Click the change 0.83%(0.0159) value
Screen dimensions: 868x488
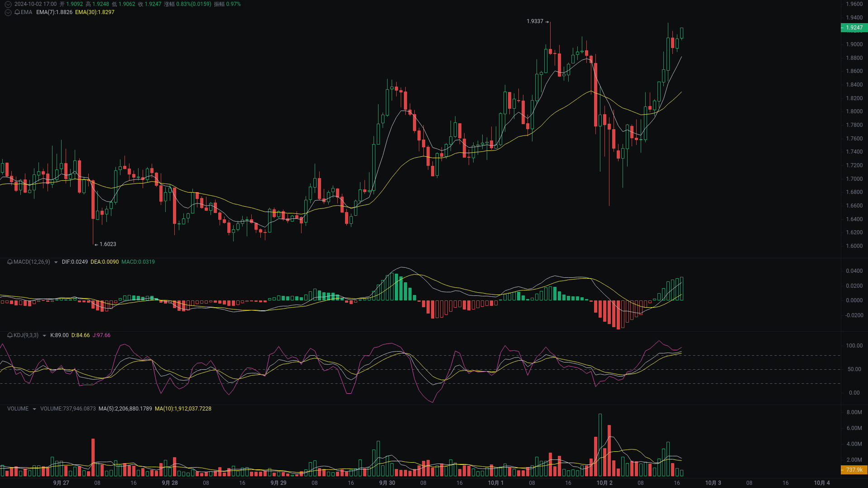(194, 4)
